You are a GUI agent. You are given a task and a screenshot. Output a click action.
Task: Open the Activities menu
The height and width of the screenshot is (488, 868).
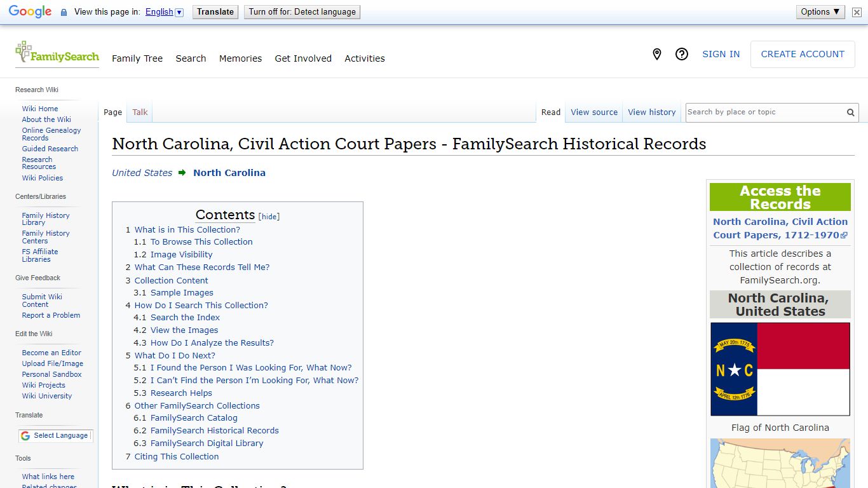click(x=365, y=58)
